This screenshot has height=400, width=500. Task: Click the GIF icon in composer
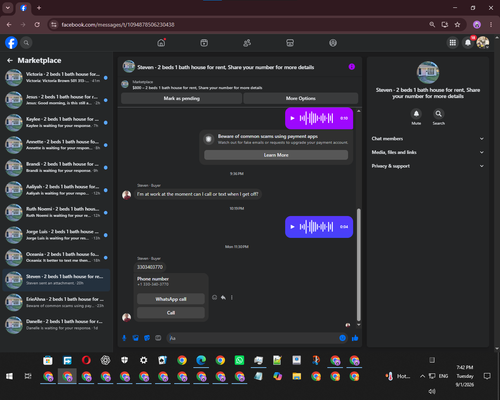[158, 338]
